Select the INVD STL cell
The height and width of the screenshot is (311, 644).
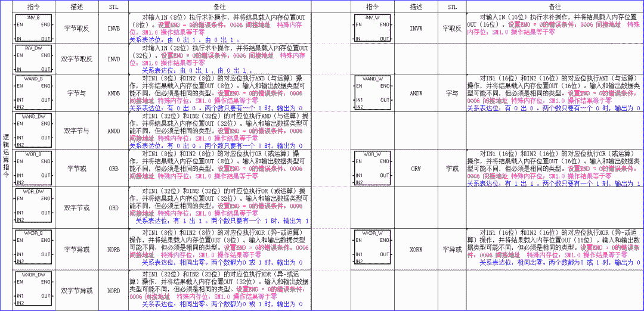point(114,58)
